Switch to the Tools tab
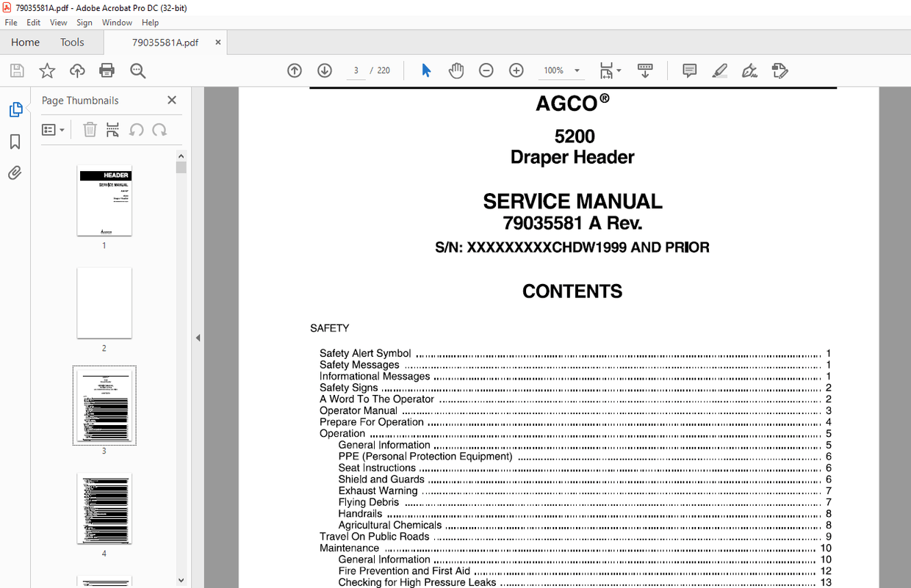The width and height of the screenshot is (911, 588). [72, 42]
